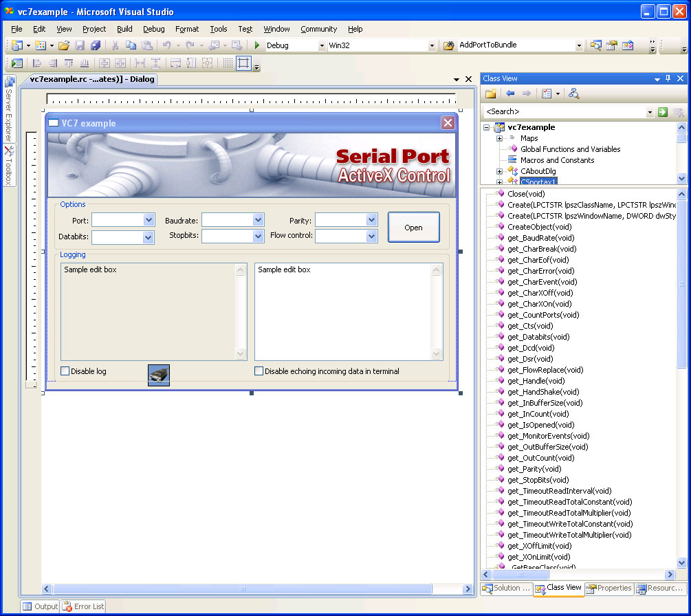Open the Debug configuration dropdown
Image resolution: width=691 pixels, height=616 pixels.
tap(321, 45)
